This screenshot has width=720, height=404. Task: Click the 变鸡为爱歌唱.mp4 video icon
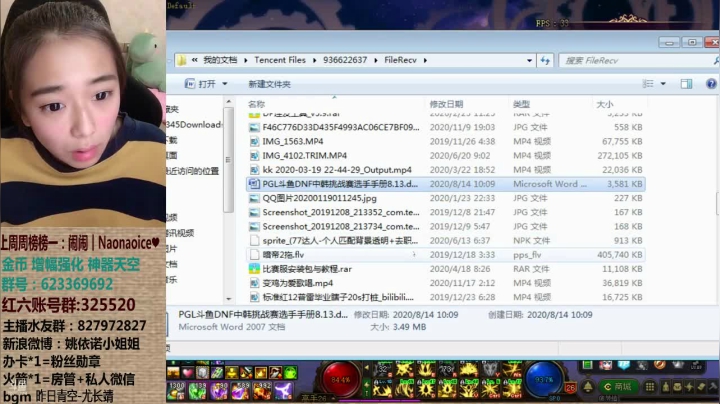(254, 283)
